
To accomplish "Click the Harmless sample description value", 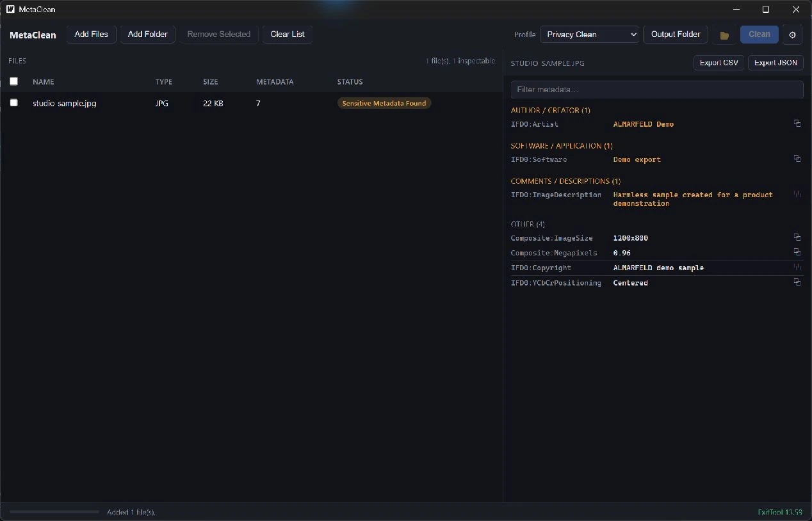I will pos(693,199).
